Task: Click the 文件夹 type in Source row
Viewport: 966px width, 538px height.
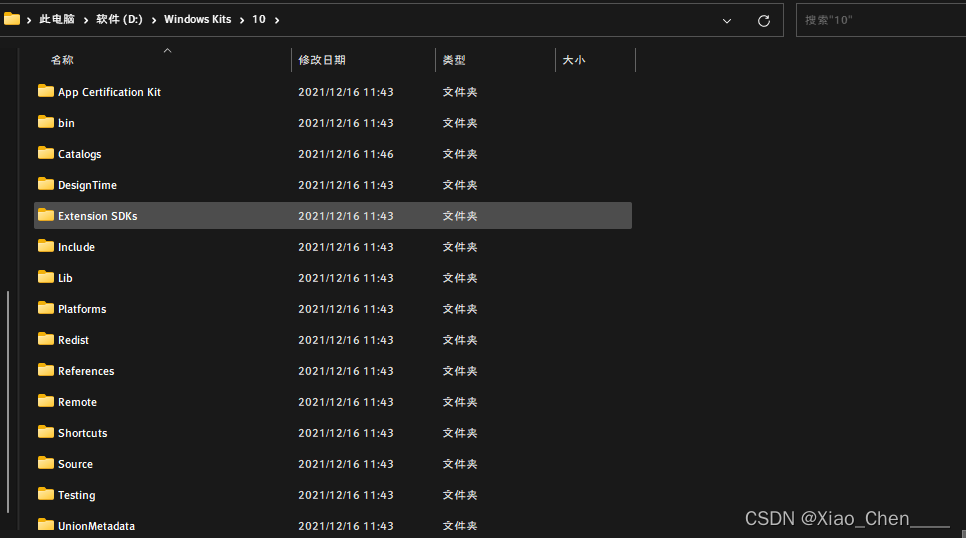Action: tap(460, 464)
